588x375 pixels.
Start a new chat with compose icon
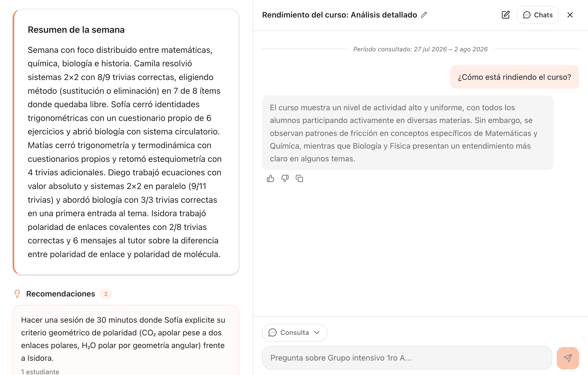point(506,15)
